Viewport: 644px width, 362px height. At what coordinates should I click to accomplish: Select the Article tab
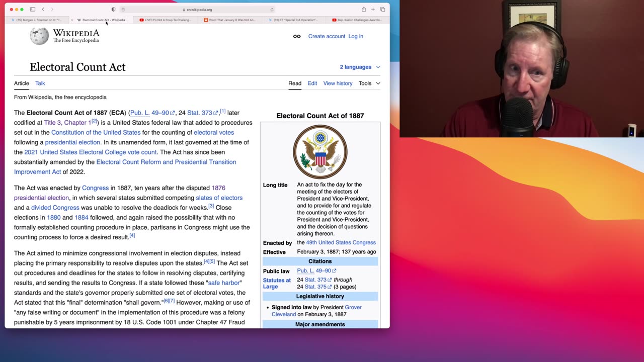click(x=22, y=83)
